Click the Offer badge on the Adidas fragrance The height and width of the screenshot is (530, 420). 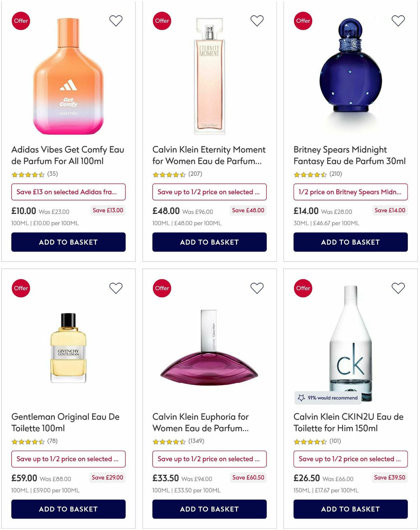tap(21, 21)
